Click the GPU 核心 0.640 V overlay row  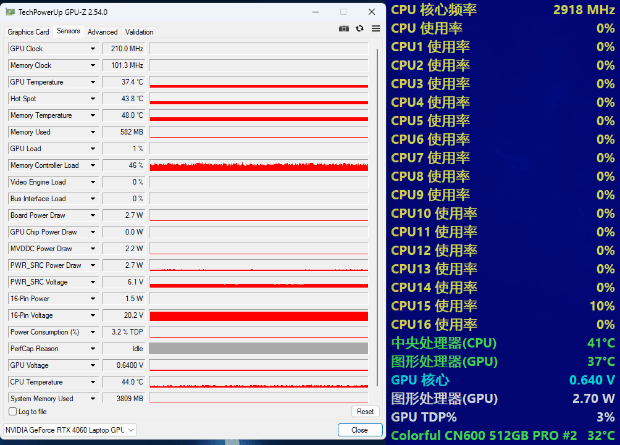click(x=503, y=380)
